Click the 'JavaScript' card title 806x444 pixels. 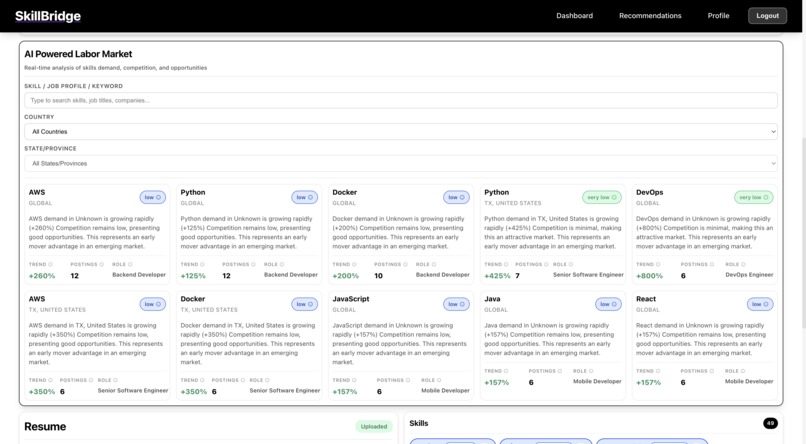coord(351,299)
